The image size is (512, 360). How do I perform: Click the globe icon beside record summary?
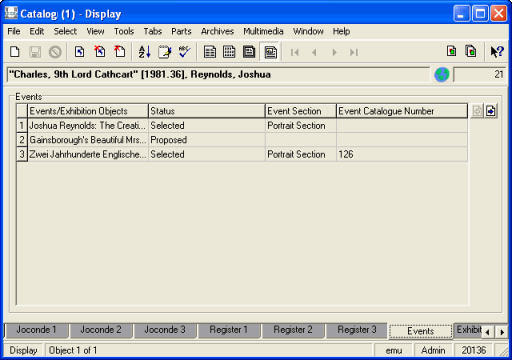click(442, 74)
